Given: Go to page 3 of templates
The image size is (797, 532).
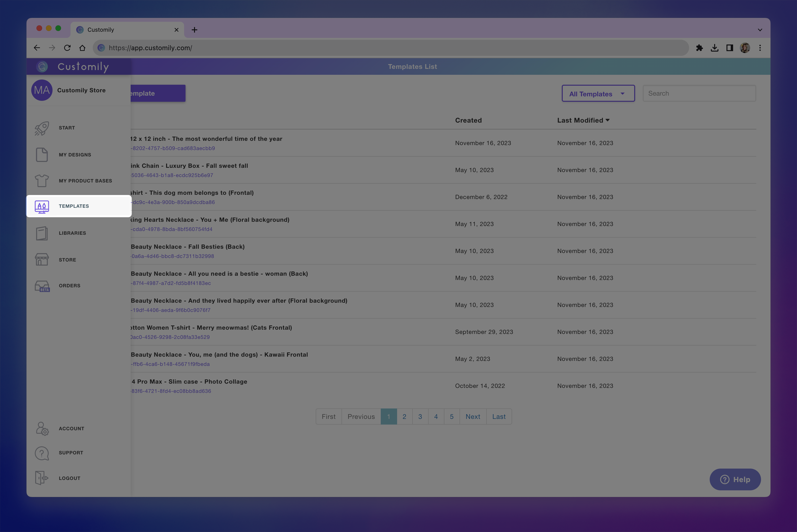Looking at the screenshot, I should [x=420, y=417].
